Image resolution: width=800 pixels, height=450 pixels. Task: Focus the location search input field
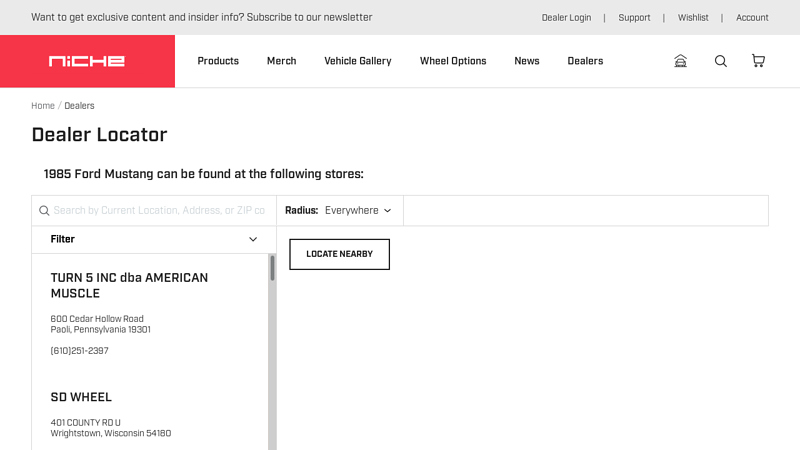pyautogui.click(x=160, y=211)
